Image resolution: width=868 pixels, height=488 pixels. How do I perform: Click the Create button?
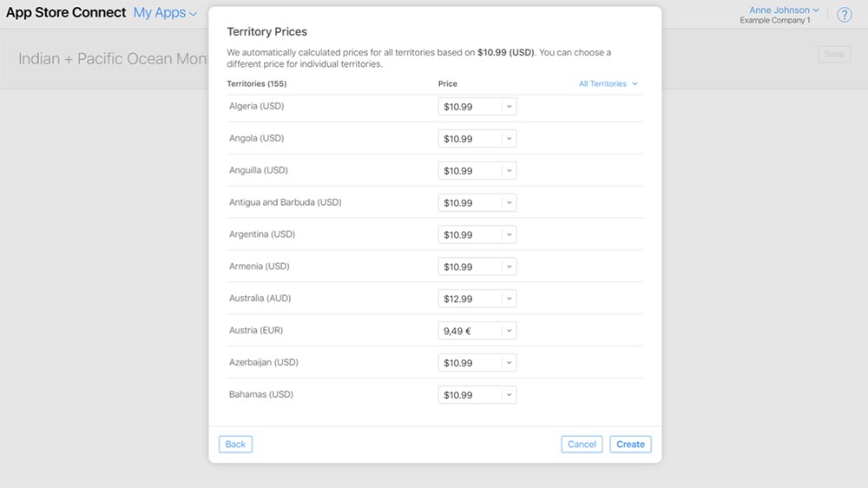pyautogui.click(x=630, y=445)
